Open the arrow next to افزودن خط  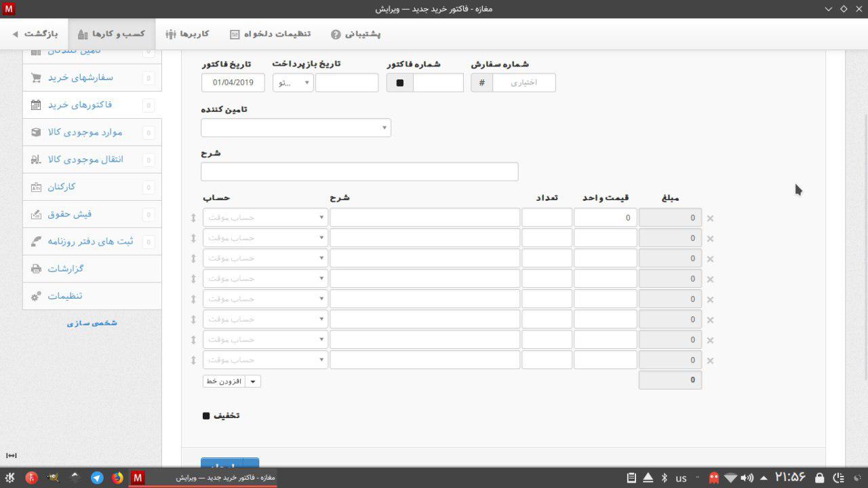(253, 381)
